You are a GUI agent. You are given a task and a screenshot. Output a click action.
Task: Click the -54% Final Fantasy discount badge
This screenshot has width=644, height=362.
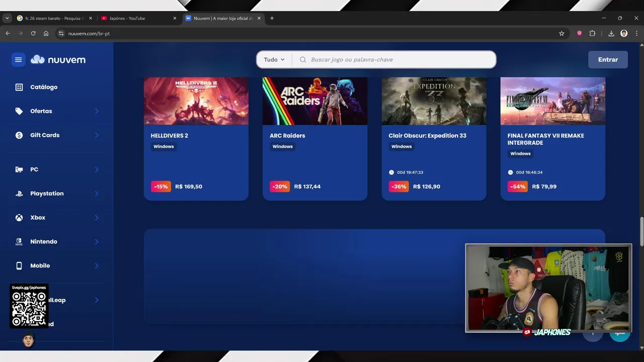[x=518, y=187]
